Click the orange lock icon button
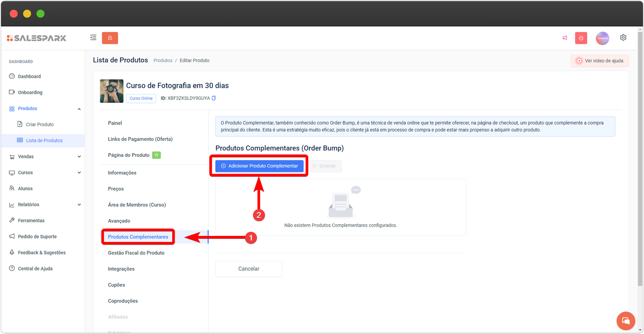Screen dimensions: 644x334 (x=110, y=38)
